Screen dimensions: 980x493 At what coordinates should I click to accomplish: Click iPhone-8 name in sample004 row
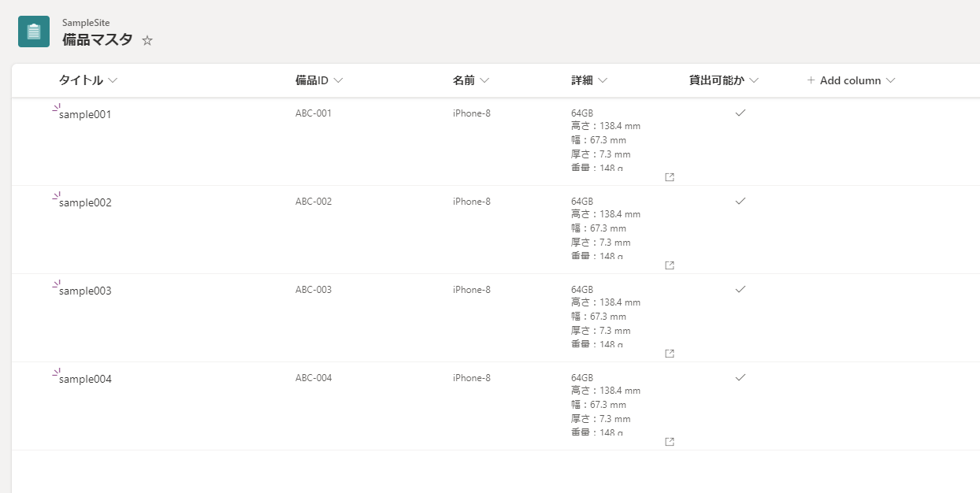[472, 378]
